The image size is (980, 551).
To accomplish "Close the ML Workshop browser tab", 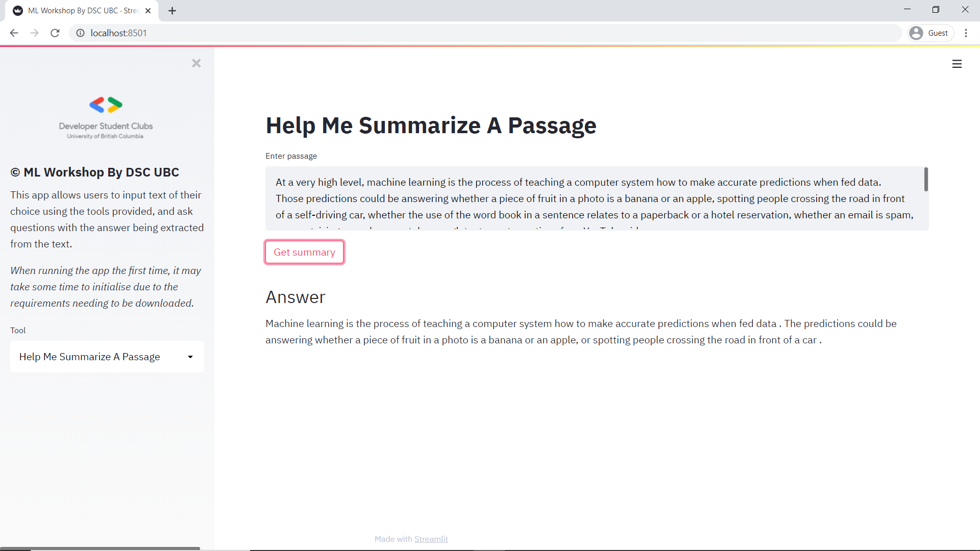I will point(148,11).
